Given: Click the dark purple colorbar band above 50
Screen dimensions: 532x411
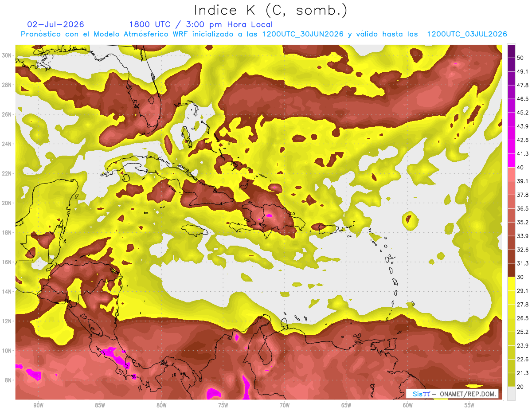Looking at the screenshot, I should [x=511, y=51].
